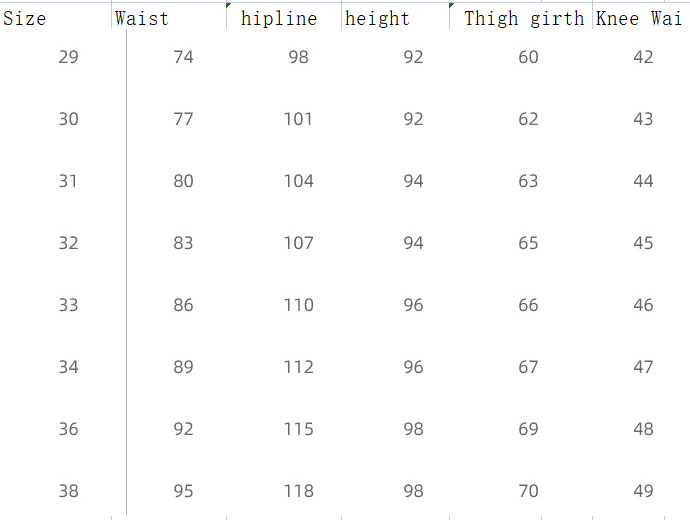Click the Thigh girth cell showing 60
The height and width of the screenshot is (520, 690).
tap(528, 57)
